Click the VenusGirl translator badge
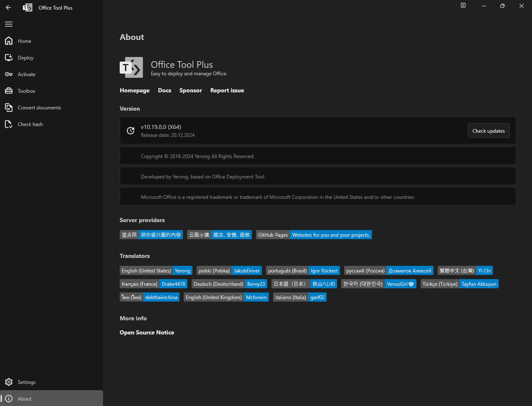Image resolution: width=532 pixels, height=406 pixels. [x=379, y=284]
